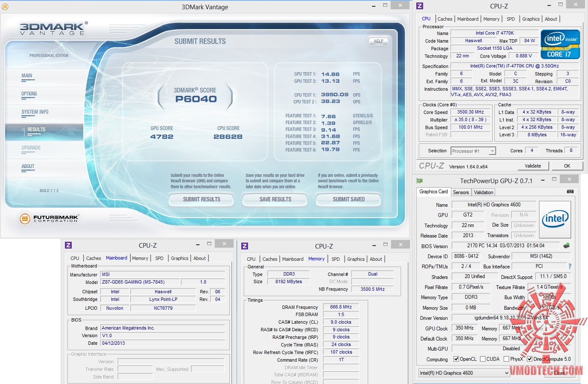Click the Intel logo in GPU-Z panel
Screen dimensions: 588x384
coord(555,219)
